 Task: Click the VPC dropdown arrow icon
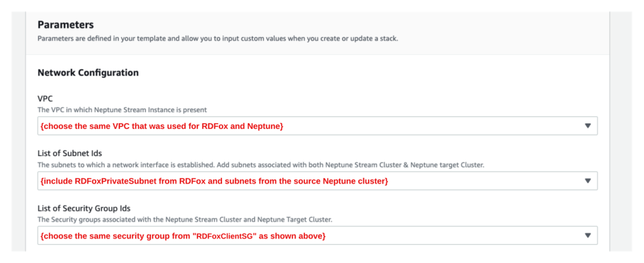(588, 126)
